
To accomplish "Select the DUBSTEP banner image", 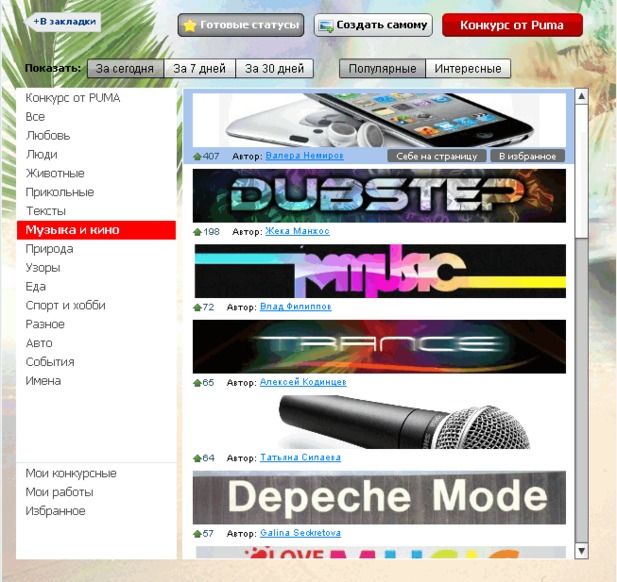I will (379, 196).
